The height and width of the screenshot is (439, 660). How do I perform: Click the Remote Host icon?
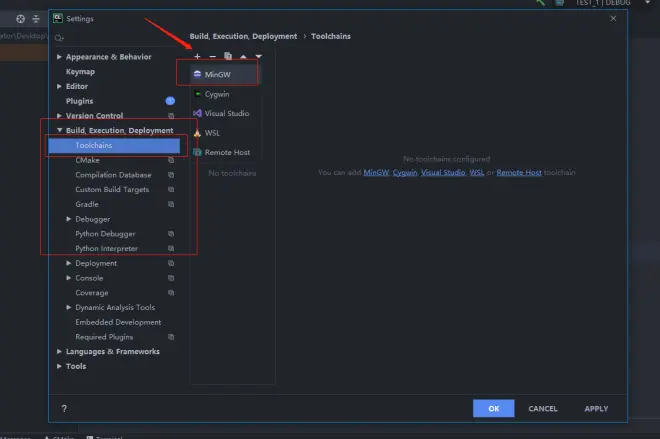click(197, 152)
